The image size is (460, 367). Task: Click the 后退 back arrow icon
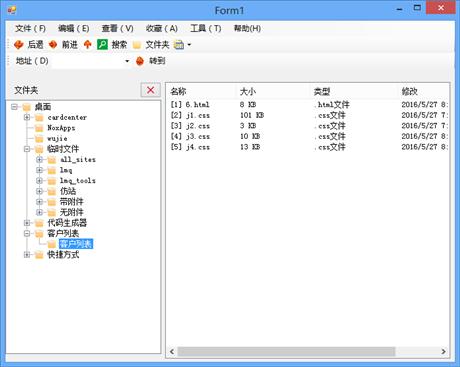pos(19,44)
